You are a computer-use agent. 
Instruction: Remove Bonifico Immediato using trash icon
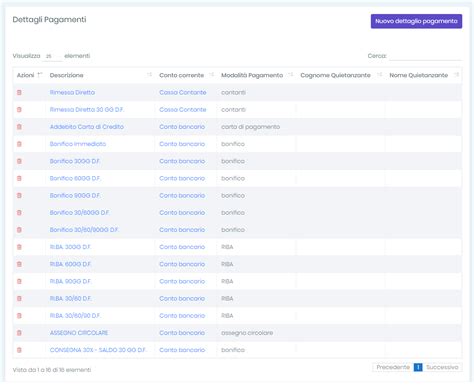coord(19,144)
